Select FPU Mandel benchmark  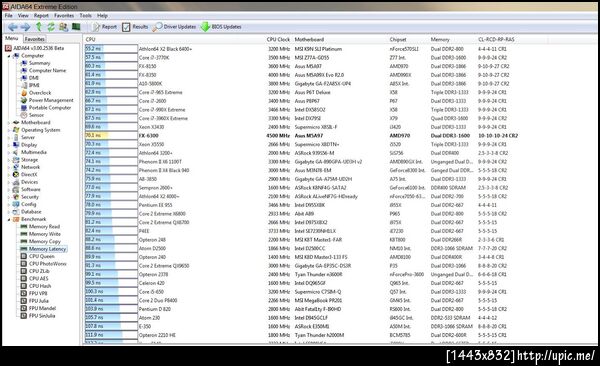[38, 308]
